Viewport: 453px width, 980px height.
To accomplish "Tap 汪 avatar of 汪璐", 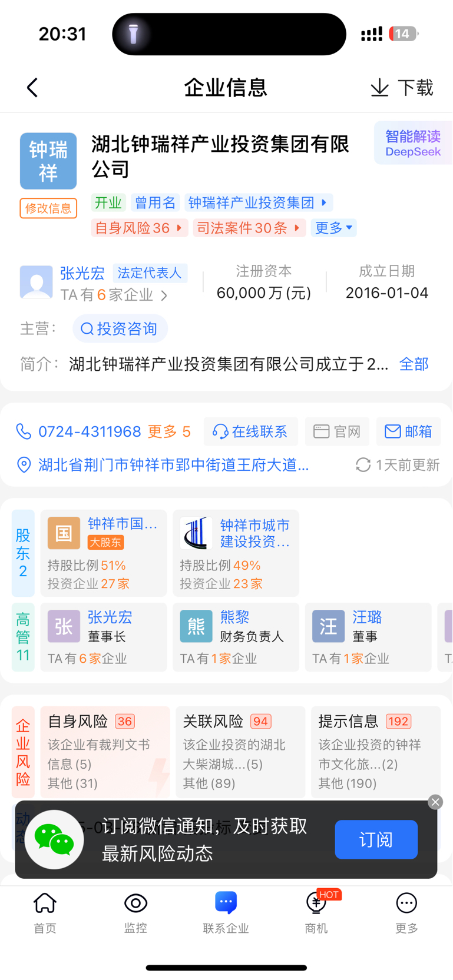I will [x=328, y=626].
